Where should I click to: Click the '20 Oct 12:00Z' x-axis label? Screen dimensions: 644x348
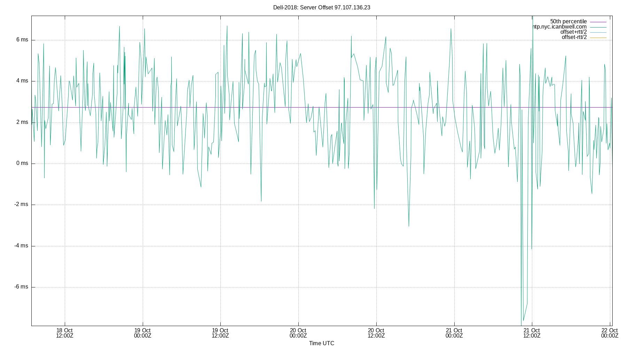(x=376, y=333)
